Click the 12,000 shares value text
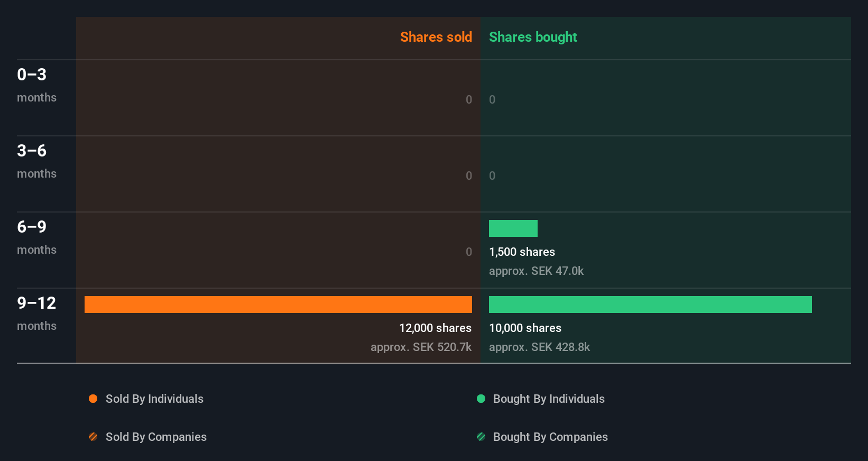 pos(435,328)
